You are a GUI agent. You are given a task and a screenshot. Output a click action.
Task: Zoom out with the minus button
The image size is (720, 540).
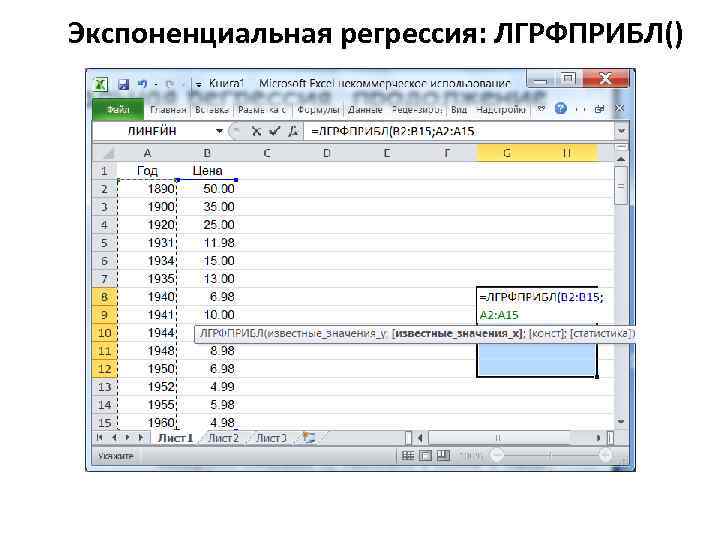(496, 456)
